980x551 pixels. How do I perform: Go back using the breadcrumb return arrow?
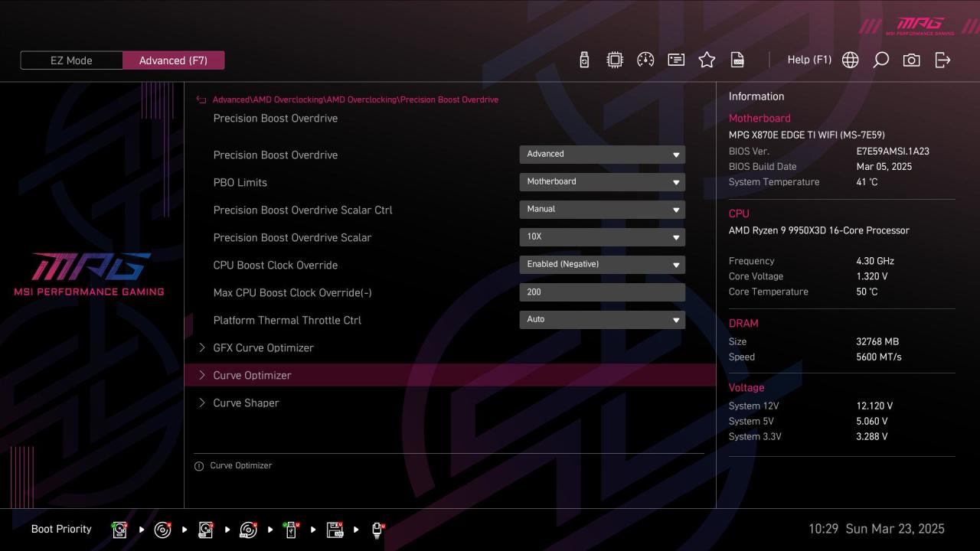tap(201, 99)
